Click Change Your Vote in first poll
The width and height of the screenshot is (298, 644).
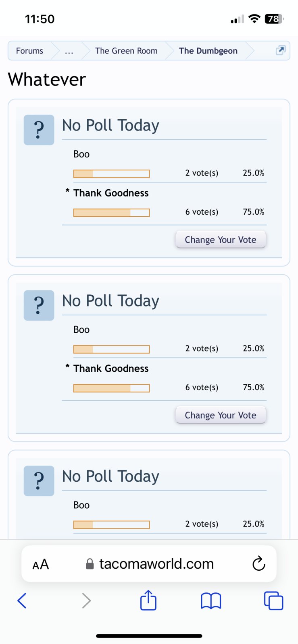click(x=221, y=240)
